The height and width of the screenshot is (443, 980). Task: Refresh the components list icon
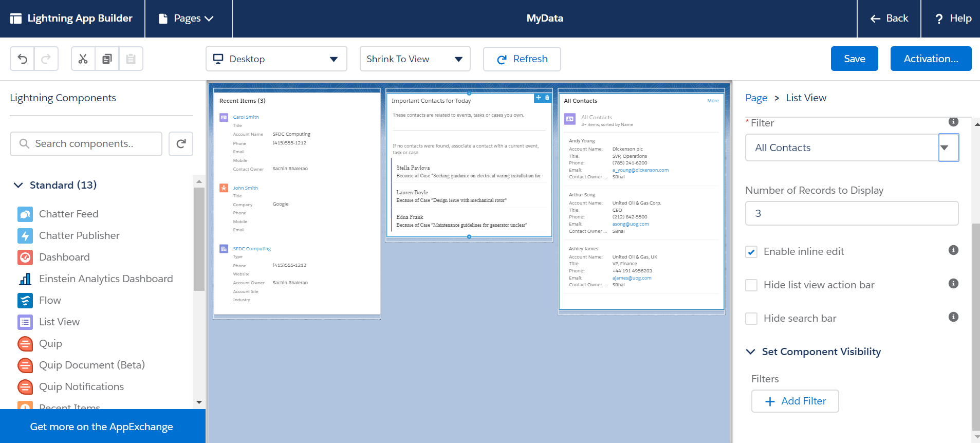(181, 144)
